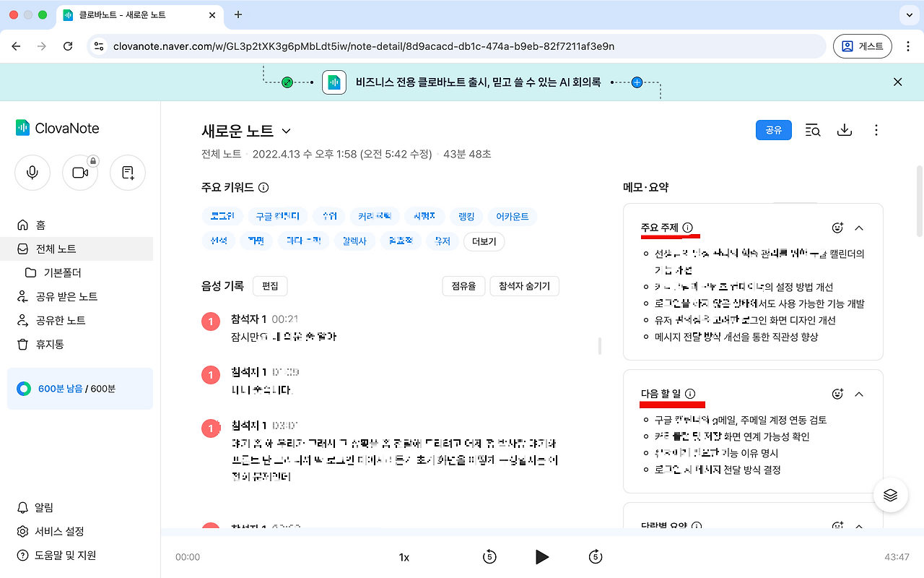Screen dimensions: 924x578
Task: Jump to the 00:21 timestamp
Action: click(x=285, y=319)
